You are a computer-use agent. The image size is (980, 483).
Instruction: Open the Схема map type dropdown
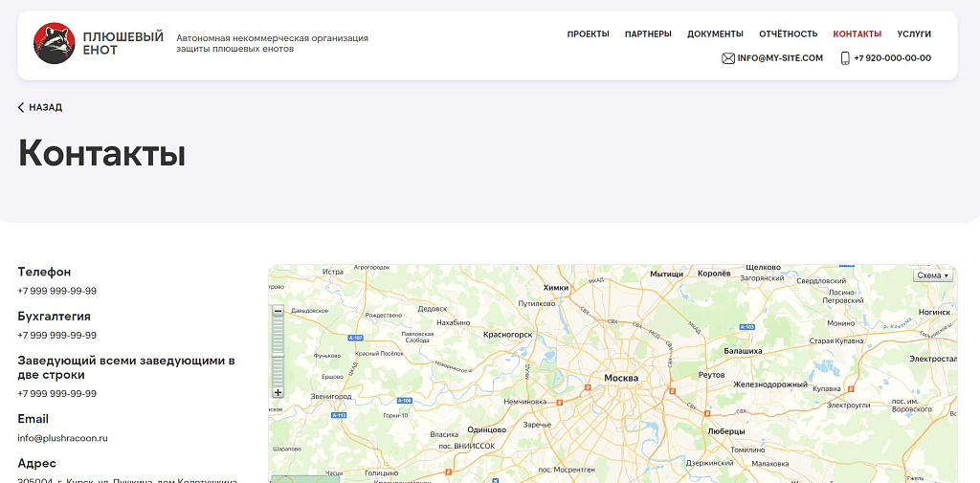coord(933,275)
